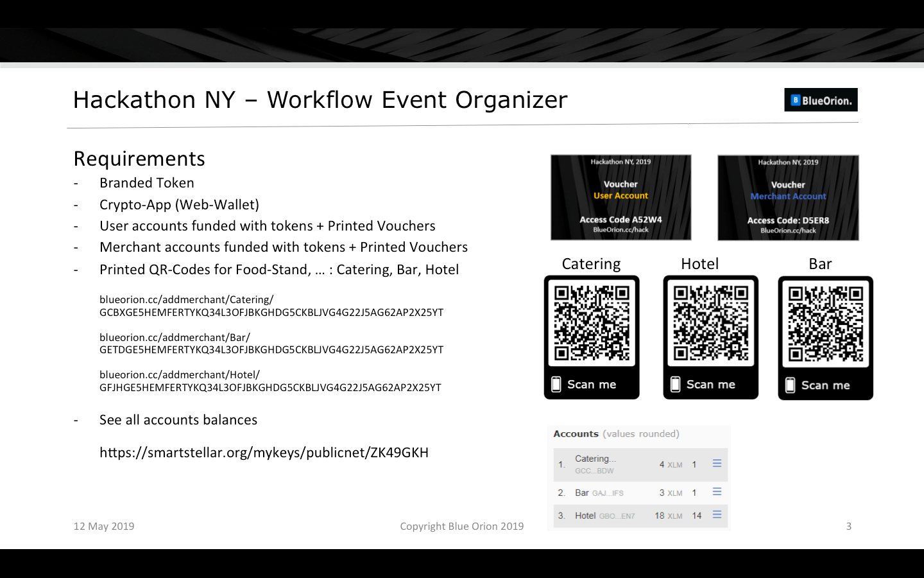The height and width of the screenshot is (578, 924).
Task: Click the Bar label above QR
Action: 820,264
